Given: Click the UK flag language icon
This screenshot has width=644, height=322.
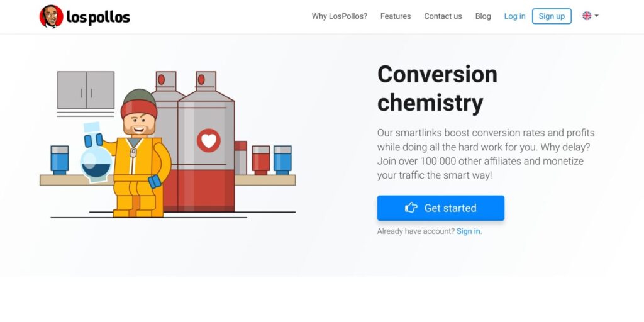Looking at the screenshot, I should (x=587, y=16).
